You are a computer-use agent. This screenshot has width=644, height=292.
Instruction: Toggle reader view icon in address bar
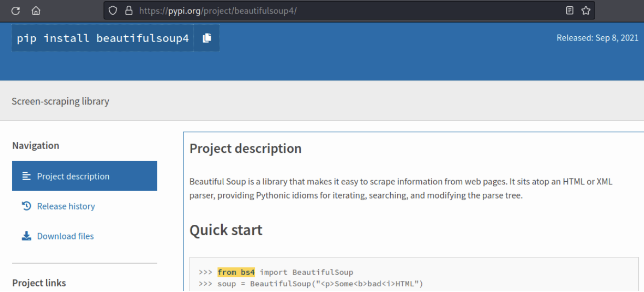[570, 11]
